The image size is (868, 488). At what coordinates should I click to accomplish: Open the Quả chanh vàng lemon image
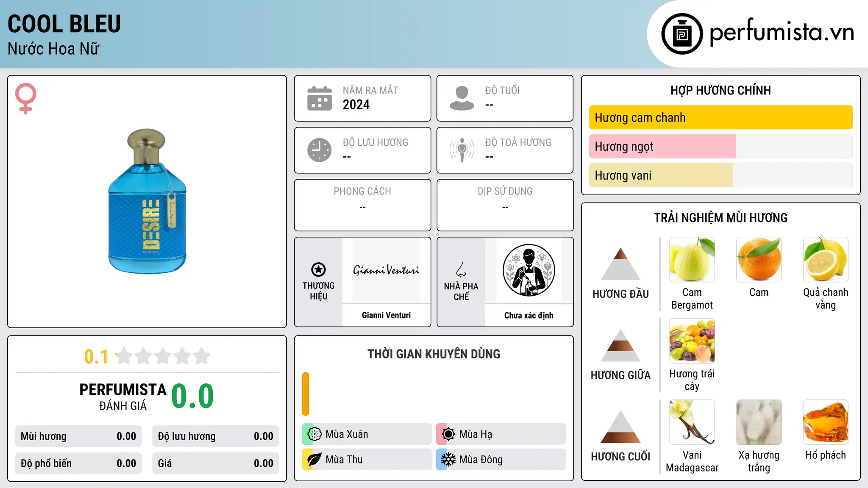[826, 260]
